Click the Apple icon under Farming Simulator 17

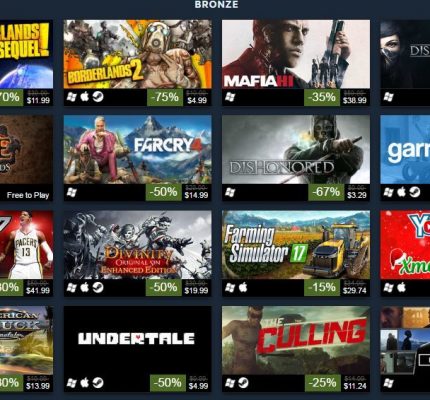tap(243, 287)
